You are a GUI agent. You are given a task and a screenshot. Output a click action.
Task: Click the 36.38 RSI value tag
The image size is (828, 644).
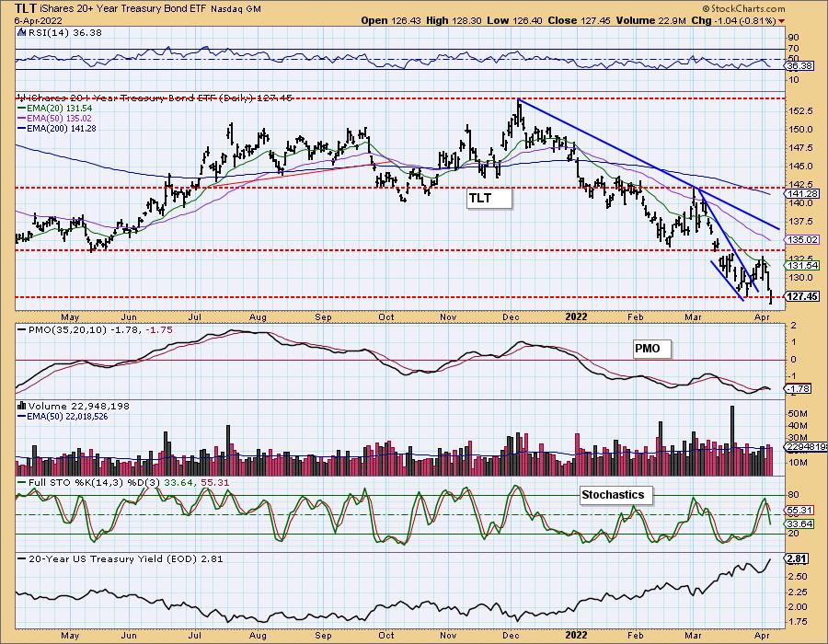pyautogui.click(x=799, y=66)
